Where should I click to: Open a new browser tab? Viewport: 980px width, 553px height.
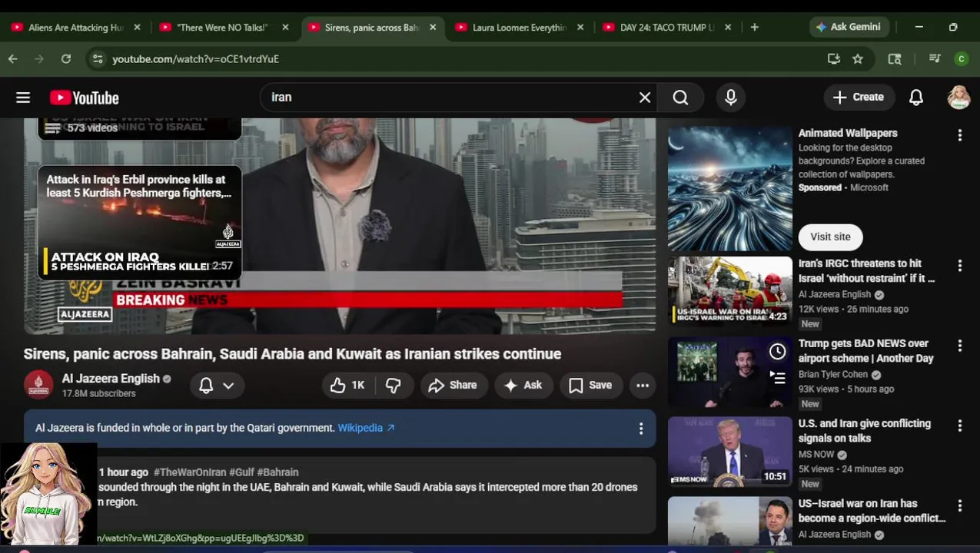click(754, 27)
